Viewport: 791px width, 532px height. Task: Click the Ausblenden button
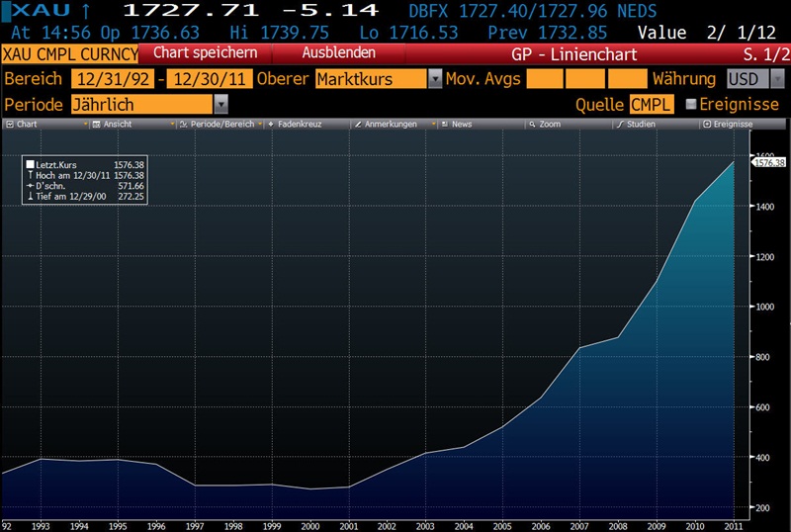coord(338,52)
